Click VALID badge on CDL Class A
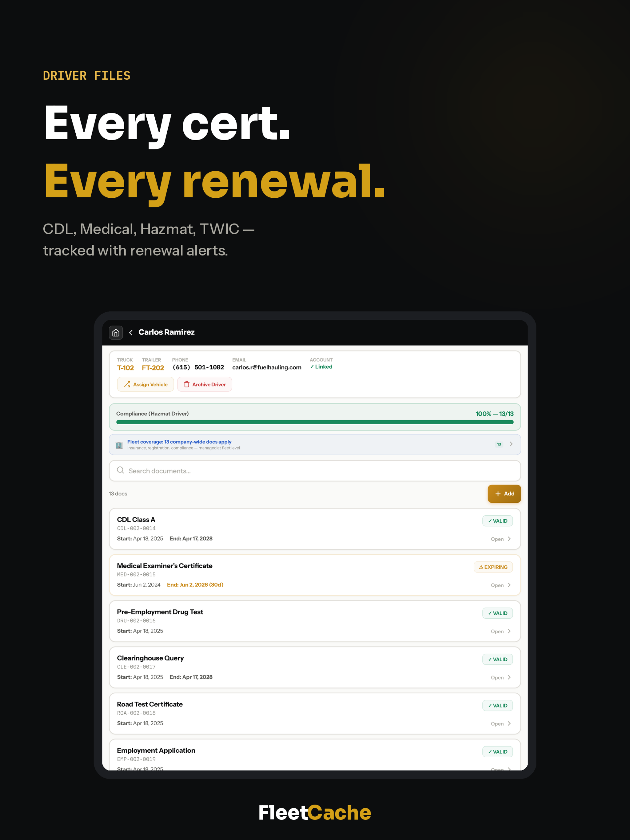 [497, 521]
